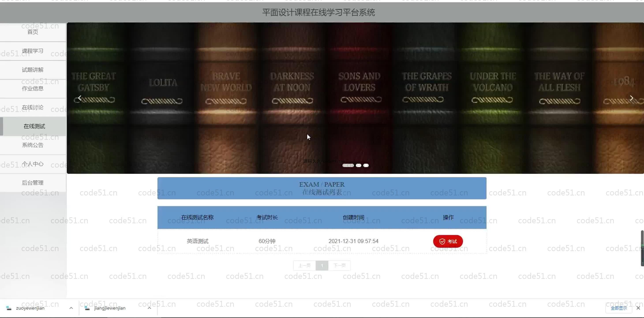The image size is (644, 318).
Task: Select page 1 in the pagination
Action: pyautogui.click(x=322, y=265)
